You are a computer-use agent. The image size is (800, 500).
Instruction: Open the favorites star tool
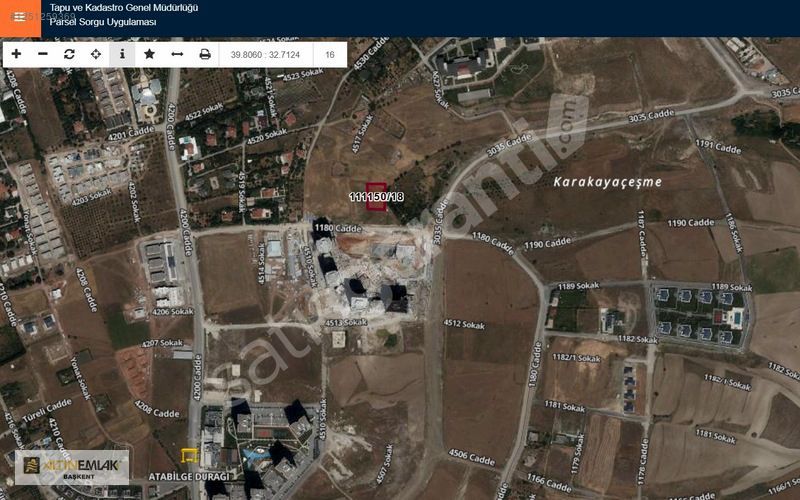pyautogui.click(x=149, y=54)
